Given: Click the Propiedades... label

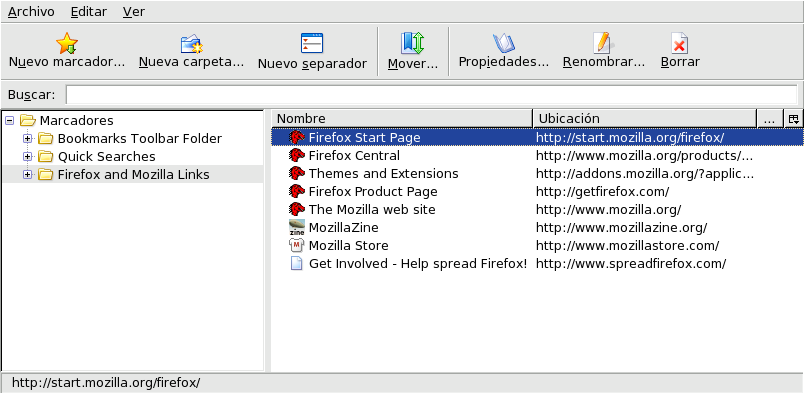Looking at the screenshot, I should pos(504,62).
